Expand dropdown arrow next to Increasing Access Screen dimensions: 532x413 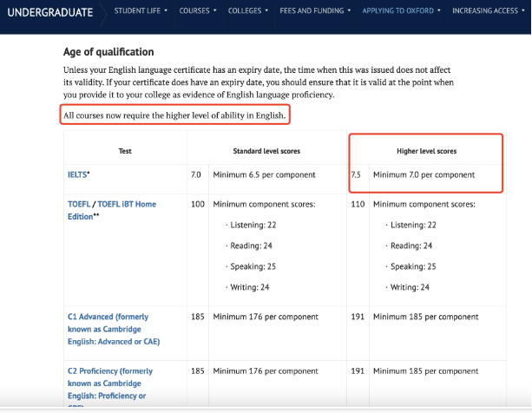pyautogui.click(x=523, y=10)
